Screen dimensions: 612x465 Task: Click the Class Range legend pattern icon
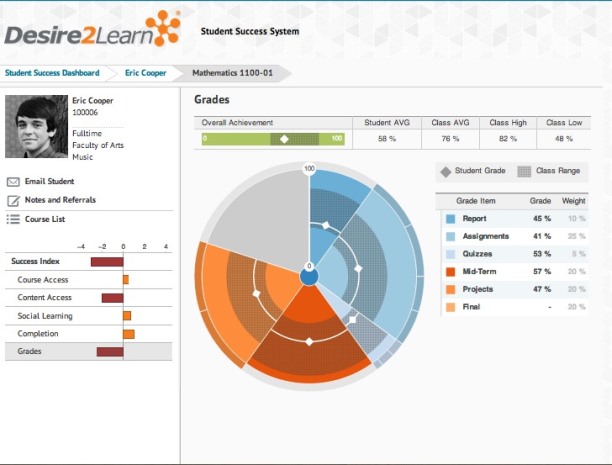point(524,171)
